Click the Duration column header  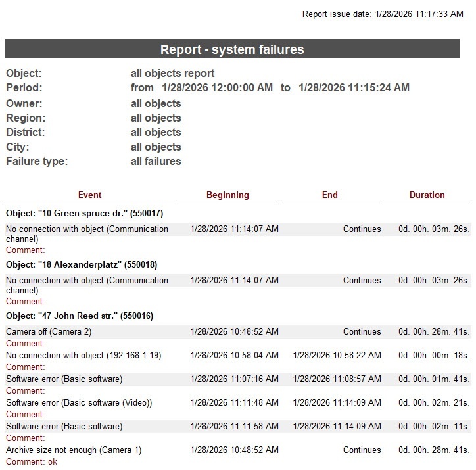point(427,195)
